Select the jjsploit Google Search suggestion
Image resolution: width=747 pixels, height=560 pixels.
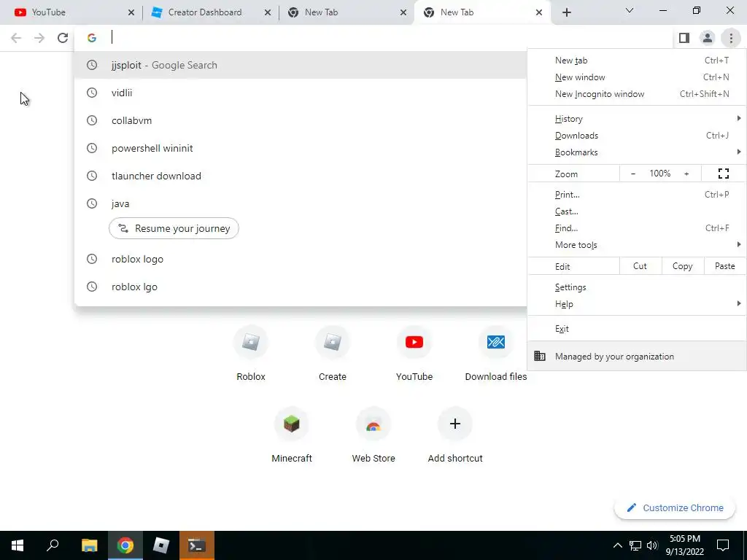301,65
